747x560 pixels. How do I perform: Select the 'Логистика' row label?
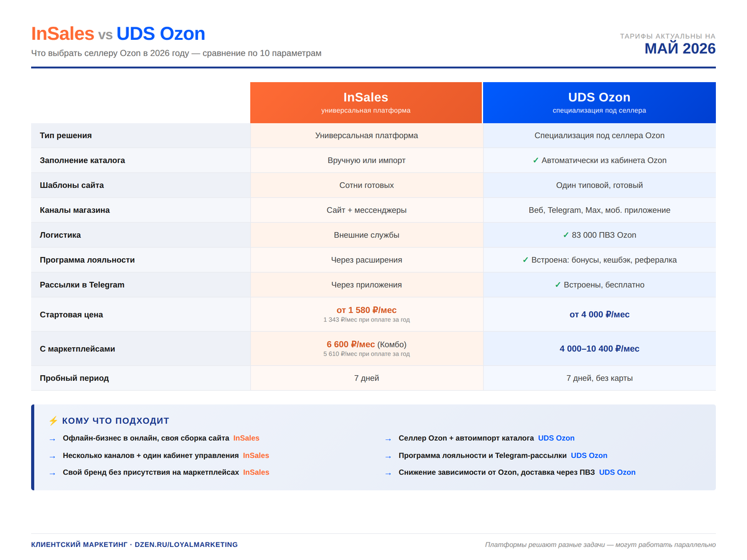(60, 235)
